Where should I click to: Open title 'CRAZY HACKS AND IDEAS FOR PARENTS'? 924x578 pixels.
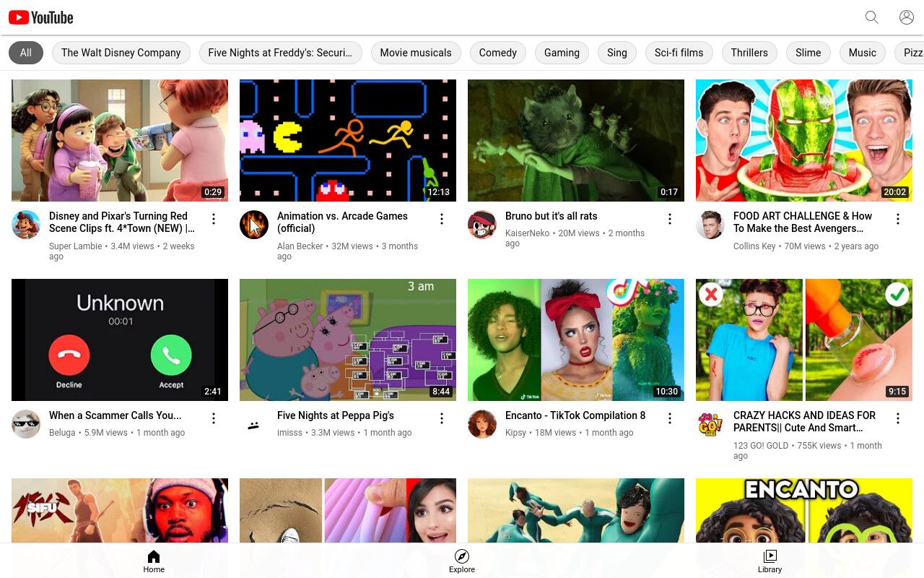pyautogui.click(x=804, y=421)
